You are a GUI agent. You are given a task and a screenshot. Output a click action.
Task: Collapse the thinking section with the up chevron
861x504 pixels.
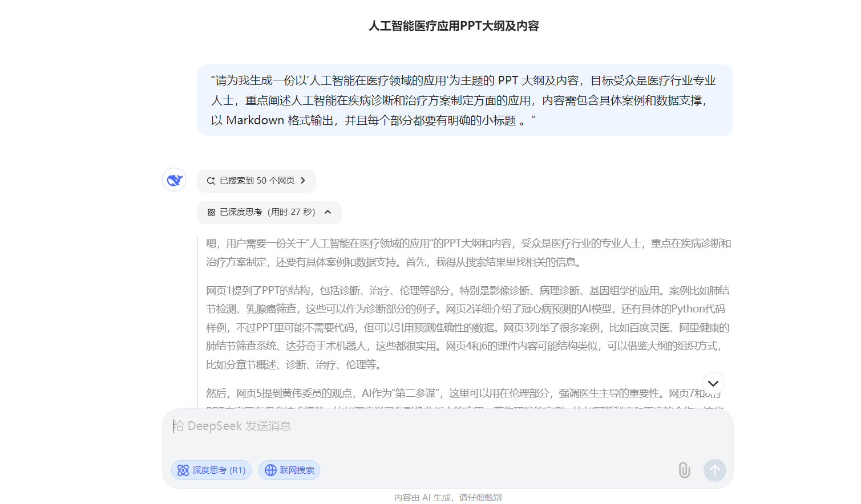[x=328, y=212]
